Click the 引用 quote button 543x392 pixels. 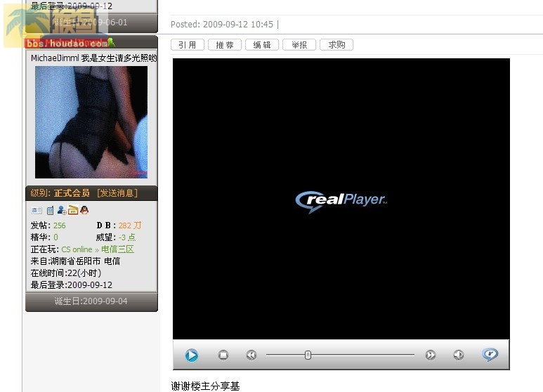tap(188, 45)
